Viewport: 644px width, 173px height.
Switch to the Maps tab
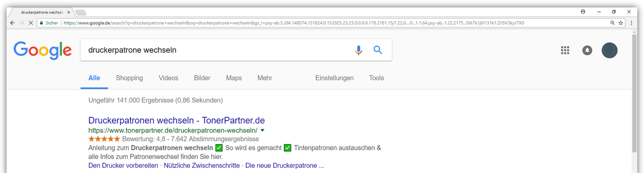click(234, 78)
